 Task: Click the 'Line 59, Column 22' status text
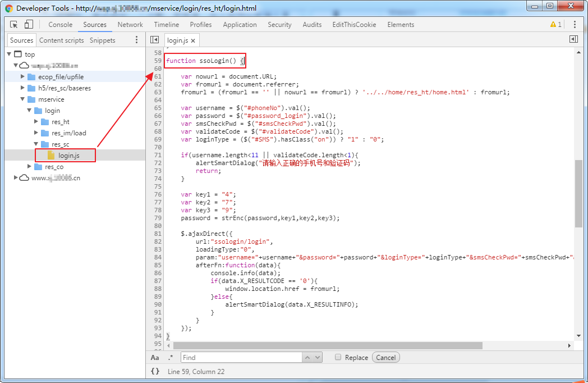(x=196, y=371)
